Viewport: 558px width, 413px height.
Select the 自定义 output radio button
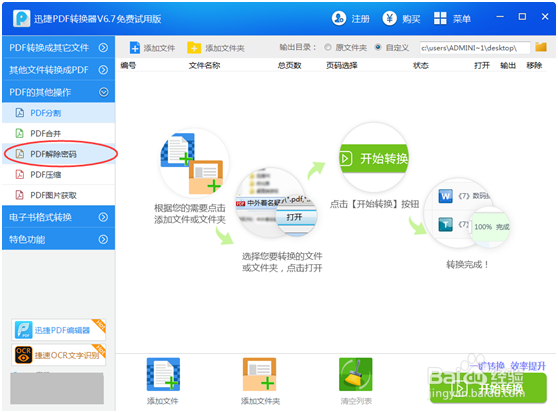(x=378, y=47)
